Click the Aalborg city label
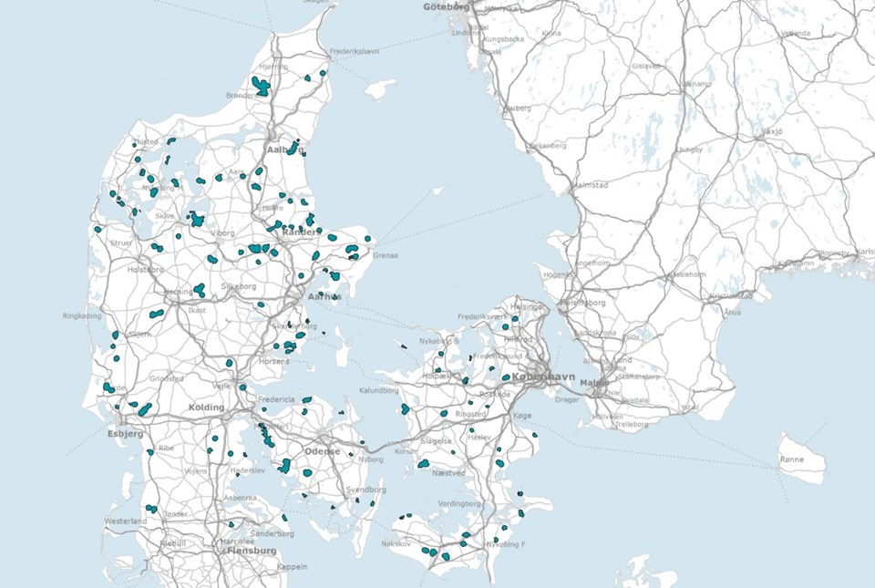 [285, 150]
